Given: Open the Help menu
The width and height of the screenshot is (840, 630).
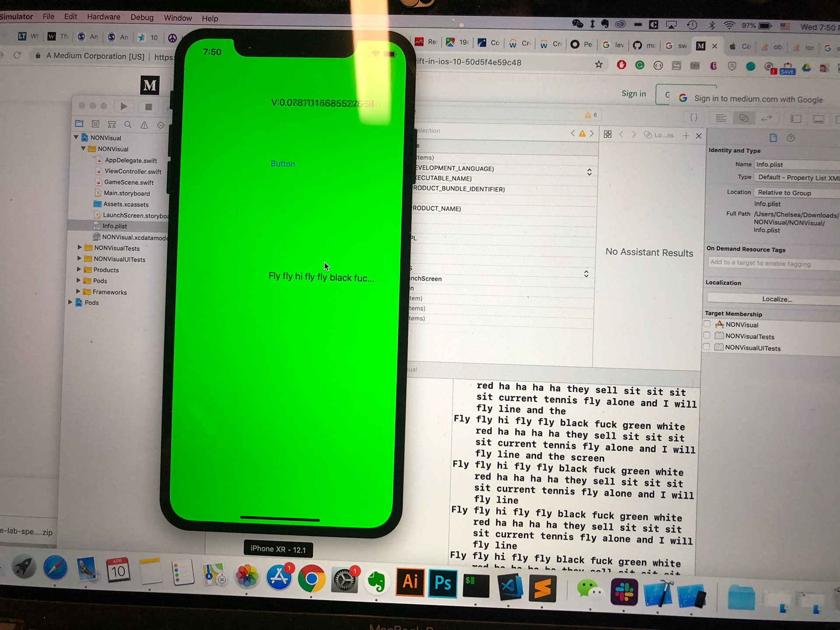Looking at the screenshot, I should click(210, 18).
